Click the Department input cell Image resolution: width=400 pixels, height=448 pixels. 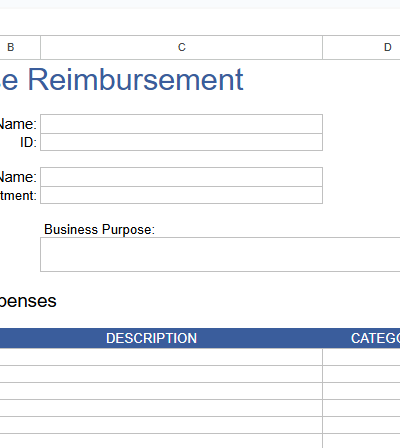(x=181, y=195)
